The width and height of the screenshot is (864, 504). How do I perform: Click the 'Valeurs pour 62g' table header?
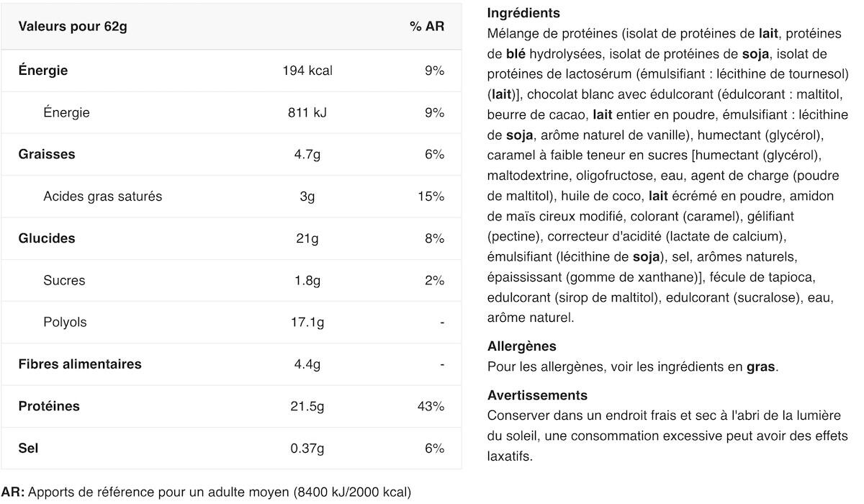point(73,27)
